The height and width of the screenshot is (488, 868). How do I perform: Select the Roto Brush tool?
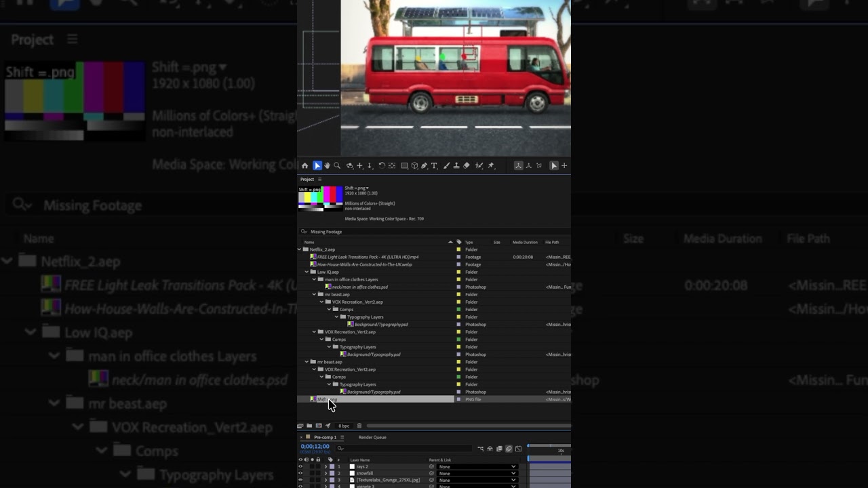[x=479, y=166]
